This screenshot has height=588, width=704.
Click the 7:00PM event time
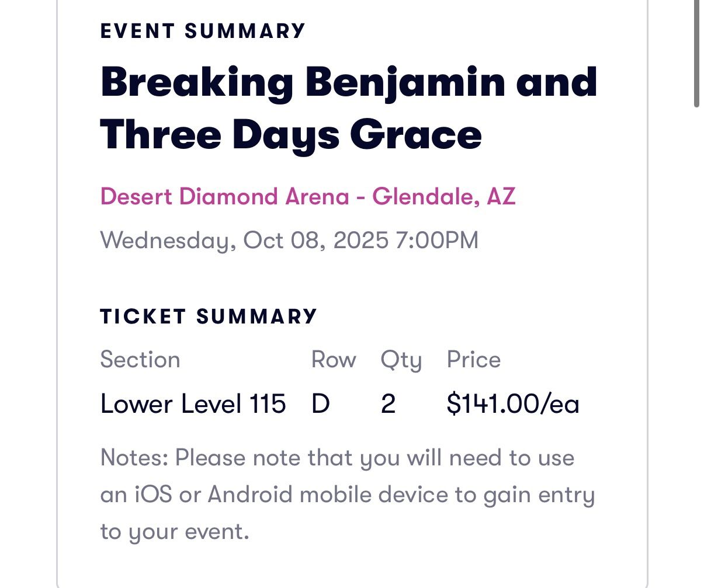click(437, 241)
